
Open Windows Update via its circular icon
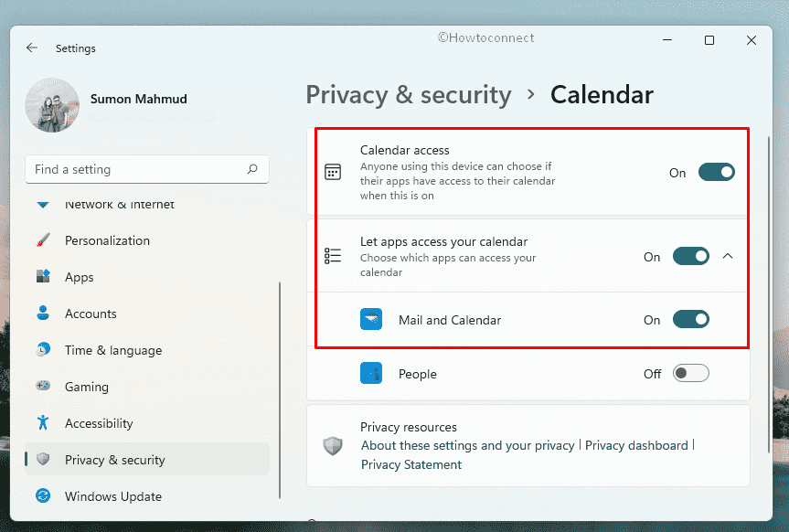45,495
